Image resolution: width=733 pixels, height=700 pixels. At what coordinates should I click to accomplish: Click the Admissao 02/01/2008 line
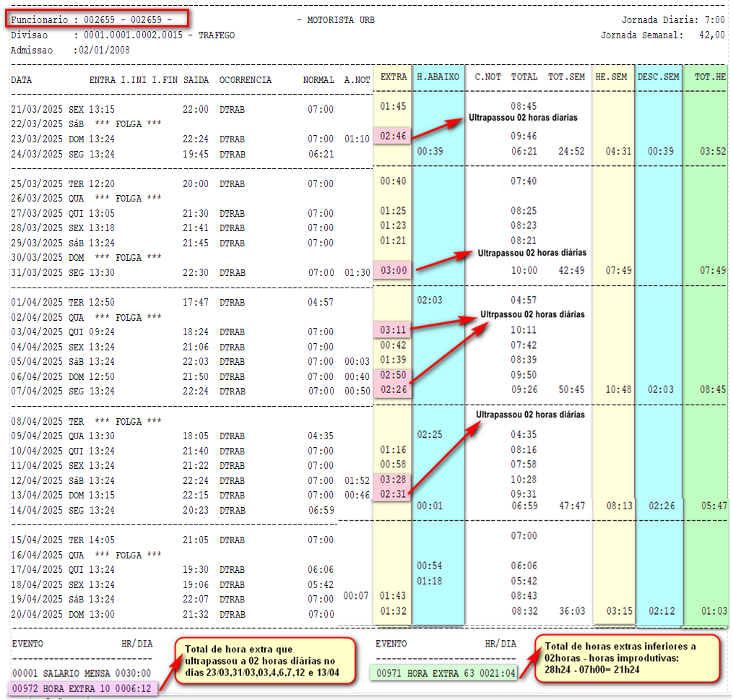coord(70,50)
